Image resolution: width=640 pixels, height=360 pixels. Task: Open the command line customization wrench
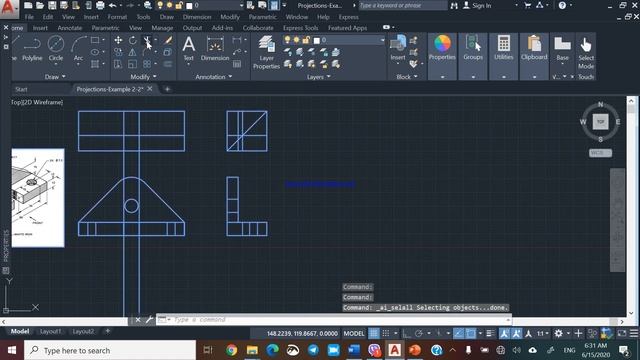(x=149, y=320)
